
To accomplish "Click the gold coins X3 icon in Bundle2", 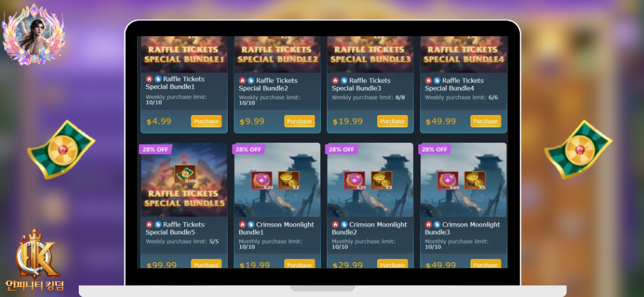I will click(381, 180).
